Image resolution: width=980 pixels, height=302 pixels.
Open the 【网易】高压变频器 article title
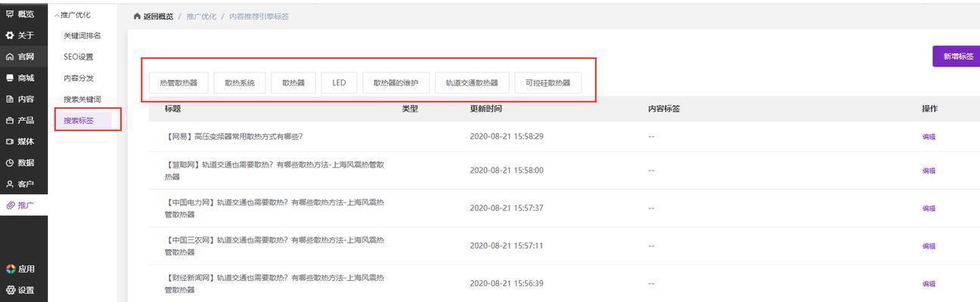(234, 137)
